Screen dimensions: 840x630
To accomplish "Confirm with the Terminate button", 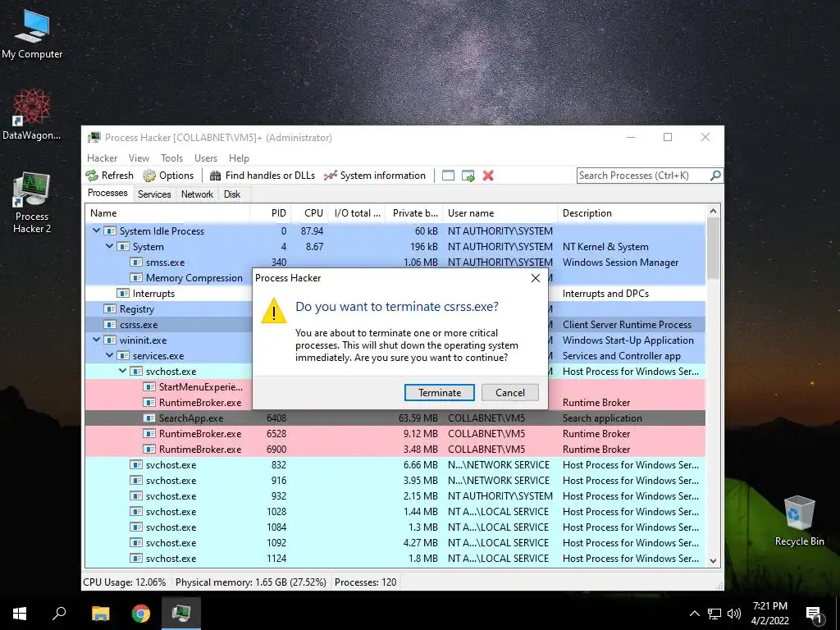I will tap(440, 393).
